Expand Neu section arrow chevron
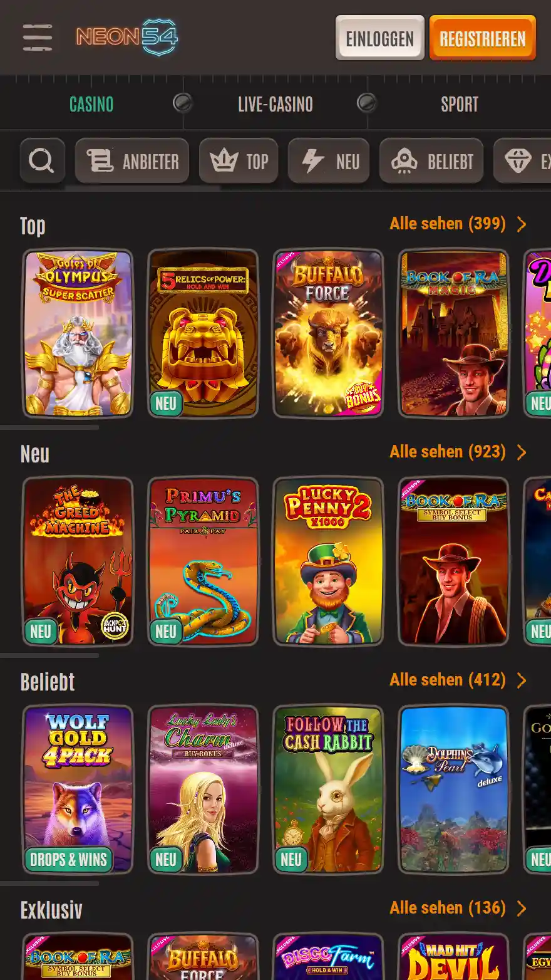 pos(522,452)
